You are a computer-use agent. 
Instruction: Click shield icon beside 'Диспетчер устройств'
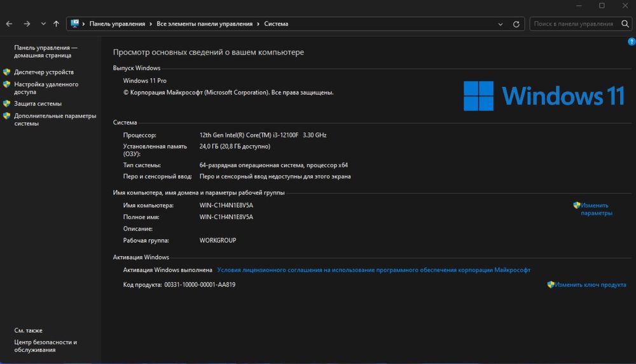coord(6,72)
